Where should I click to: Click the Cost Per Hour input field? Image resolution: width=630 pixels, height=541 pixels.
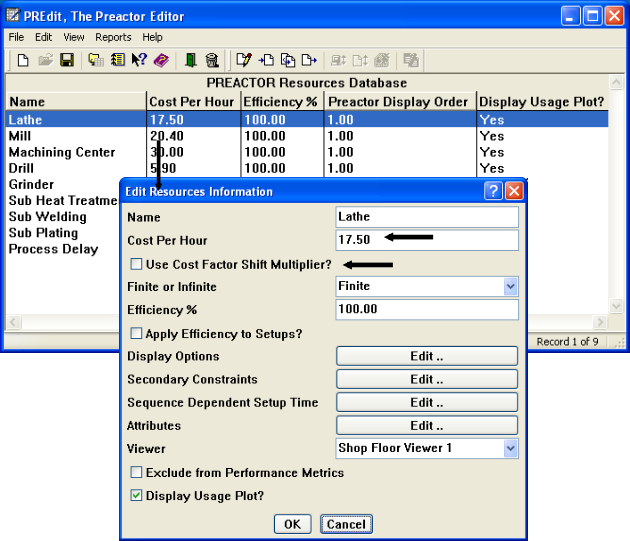coord(427,240)
